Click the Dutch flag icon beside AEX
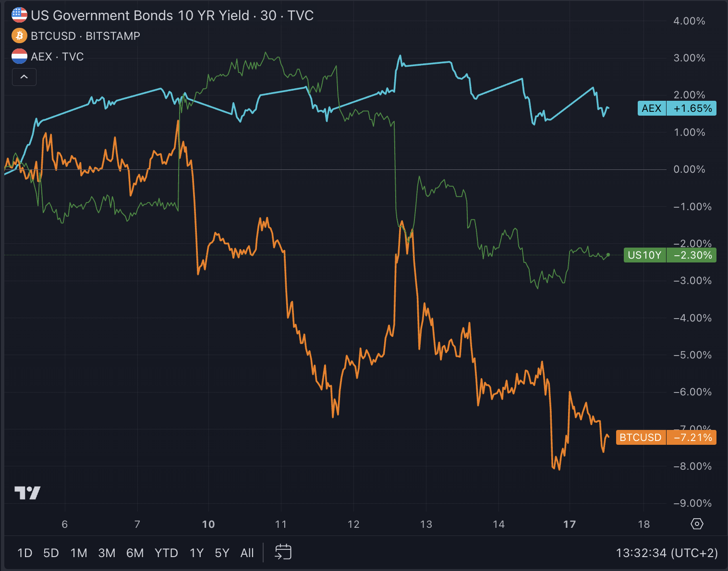The height and width of the screenshot is (571, 728). tap(18, 56)
